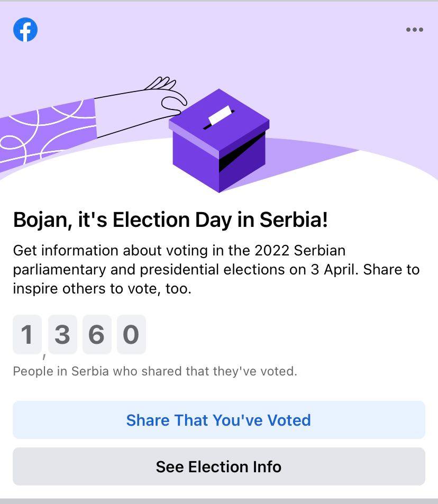Select the counter tile showing digit 0
This screenshot has width=438, height=504.
pyautogui.click(x=131, y=334)
